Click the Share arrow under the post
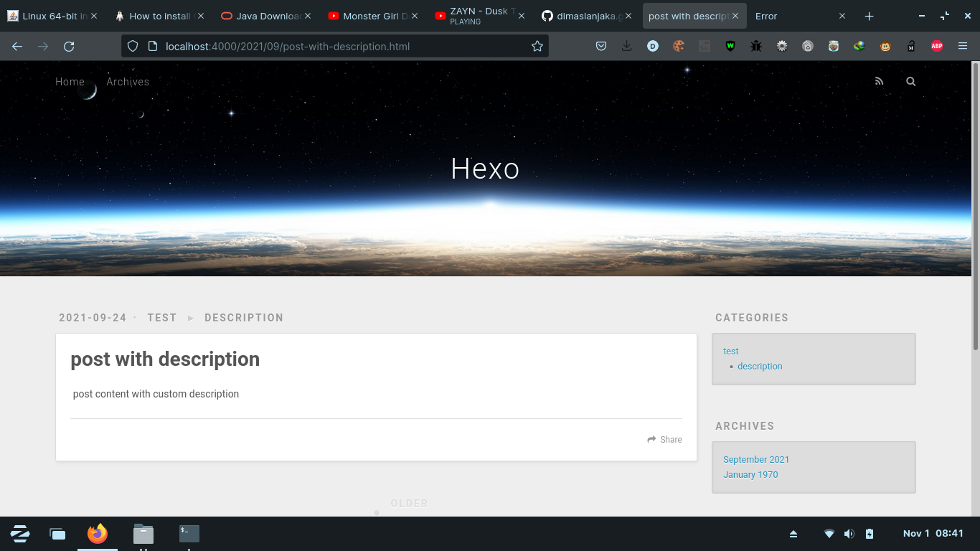The width and height of the screenshot is (980, 551). pos(664,440)
